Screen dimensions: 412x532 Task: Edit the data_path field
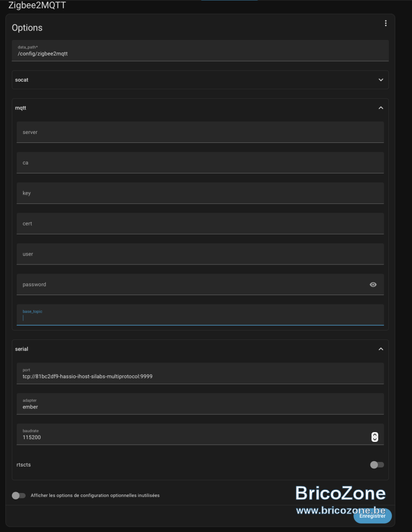click(200, 51)
